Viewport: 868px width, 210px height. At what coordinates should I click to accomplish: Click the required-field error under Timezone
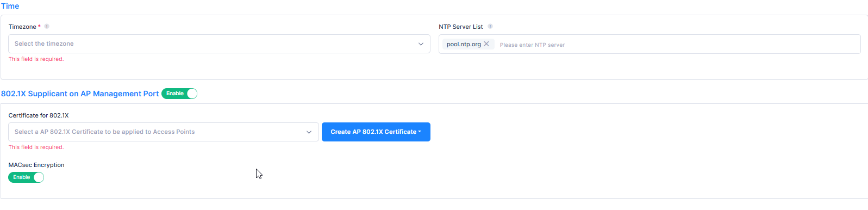point(36,59)
